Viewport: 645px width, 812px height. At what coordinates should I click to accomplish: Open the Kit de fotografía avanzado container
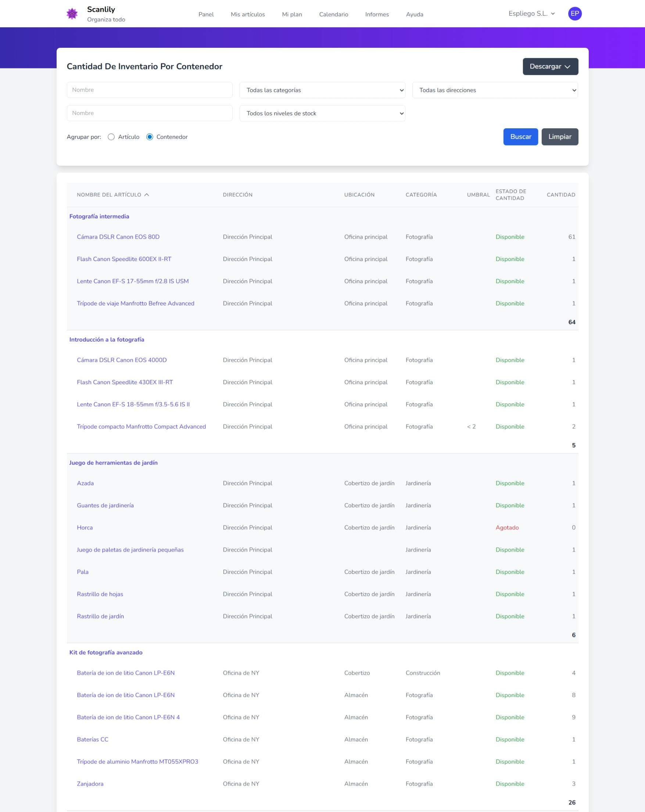[x=106, y=652]
